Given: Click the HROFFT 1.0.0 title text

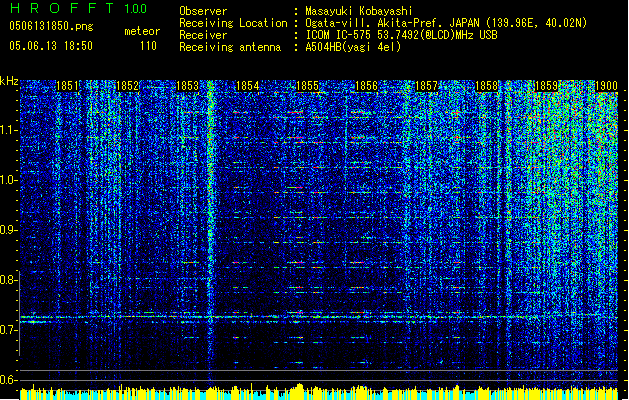Looking at the screenshot, I should [78, 8].
